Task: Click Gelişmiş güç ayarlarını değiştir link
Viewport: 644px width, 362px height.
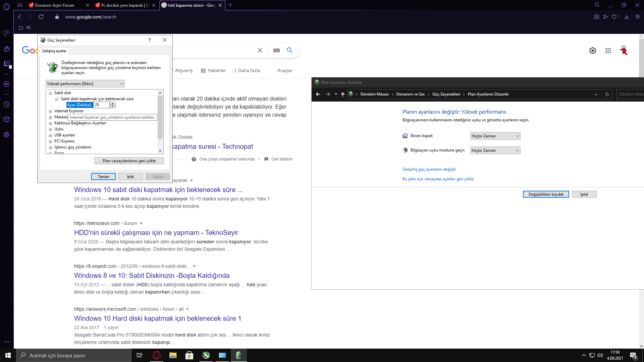Action: coord(429,169)
